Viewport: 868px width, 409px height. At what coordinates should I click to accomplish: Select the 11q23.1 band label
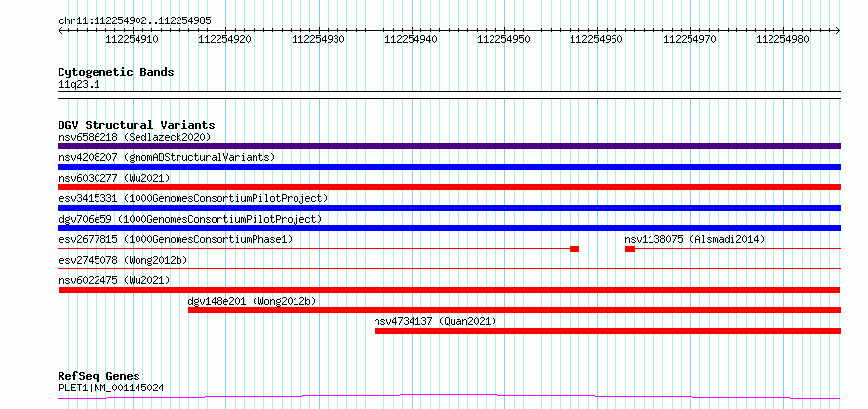pyautogui.click(x=79, y=85)
